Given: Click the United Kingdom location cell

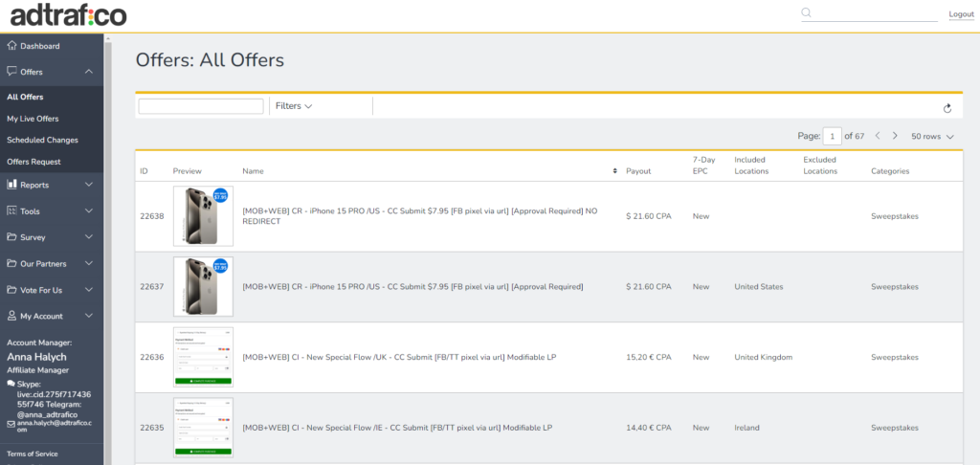Looking at the screenshot, I should tap(763, 358).
